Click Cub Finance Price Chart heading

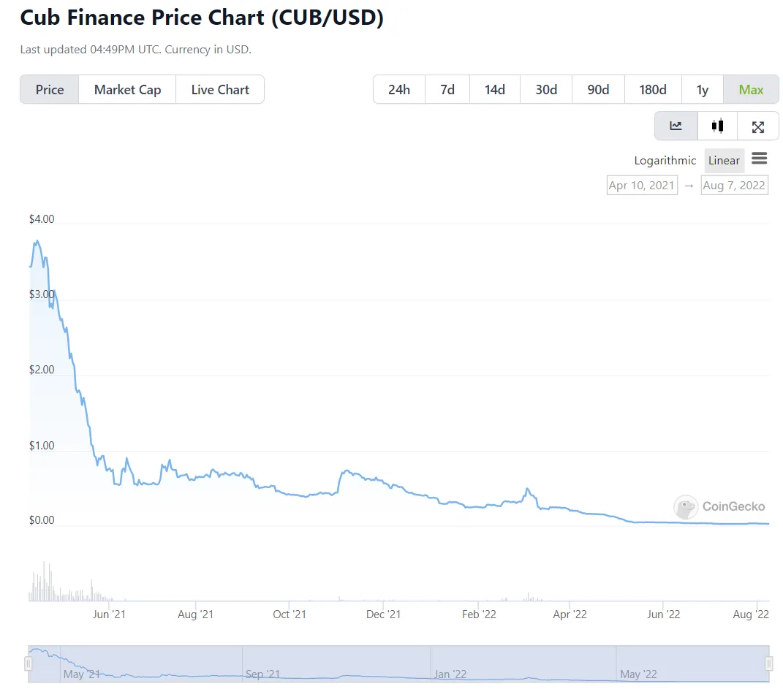[202, 18]
